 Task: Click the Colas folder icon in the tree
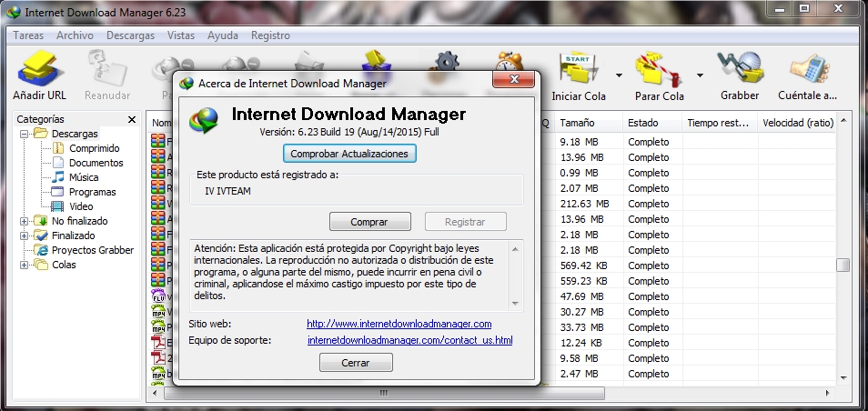(x=40, y=265)
